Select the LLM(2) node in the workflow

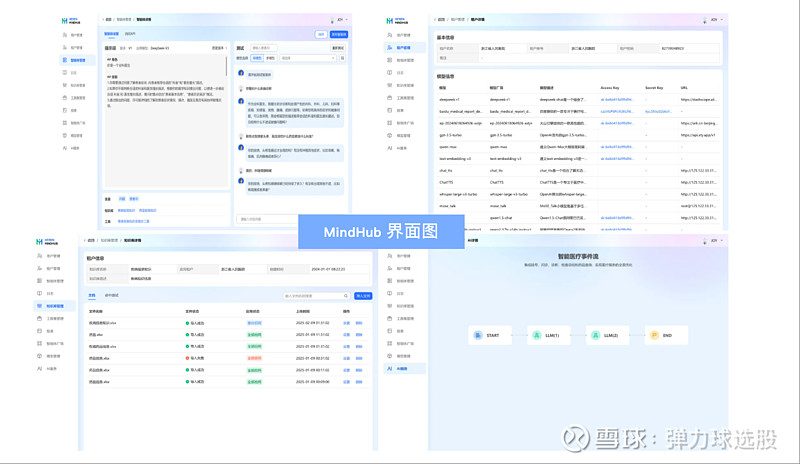click(x=607, y=335)
